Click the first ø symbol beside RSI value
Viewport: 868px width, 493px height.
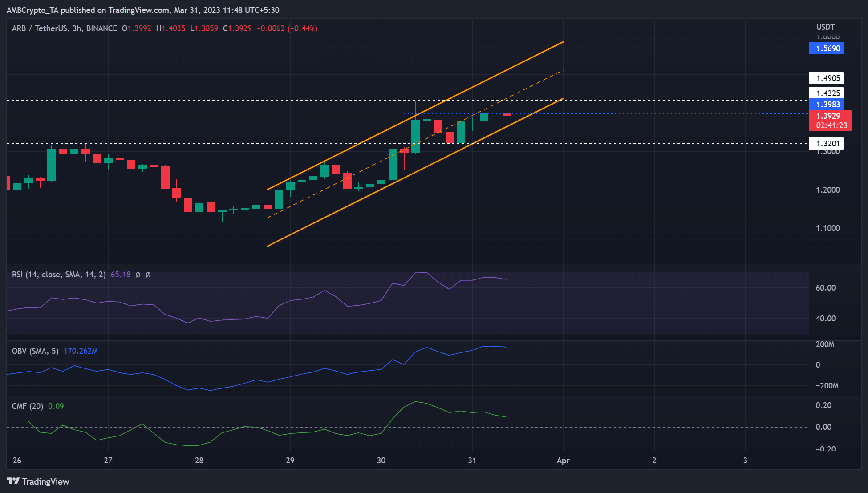coord(138,275)
